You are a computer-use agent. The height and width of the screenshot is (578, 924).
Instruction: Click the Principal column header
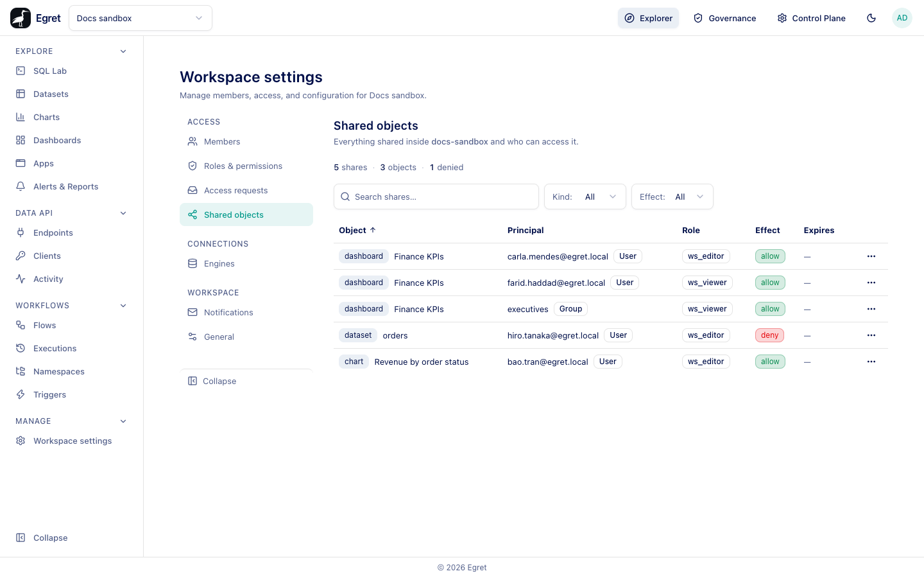point(526,230)
